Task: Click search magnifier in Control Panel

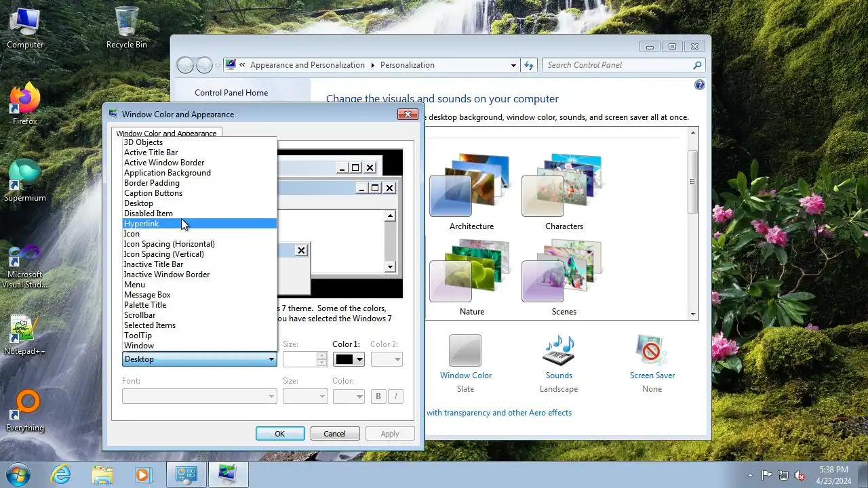Action: coord(697,65)
